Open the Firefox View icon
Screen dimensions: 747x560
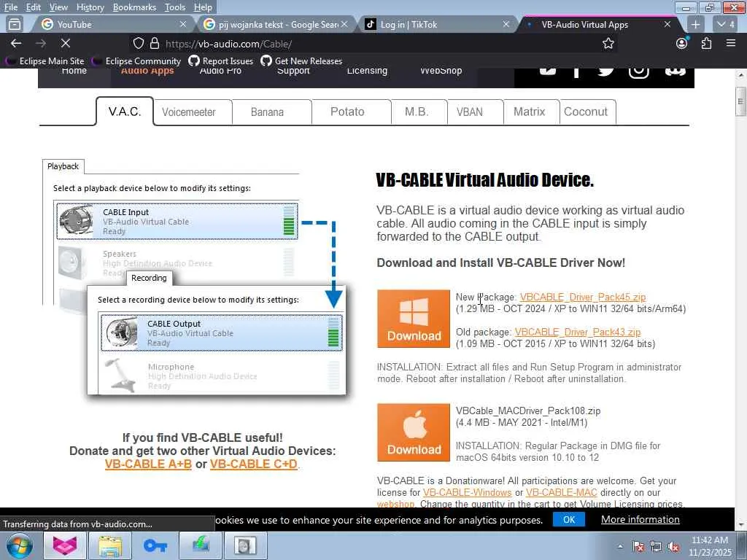pos(15,24)
